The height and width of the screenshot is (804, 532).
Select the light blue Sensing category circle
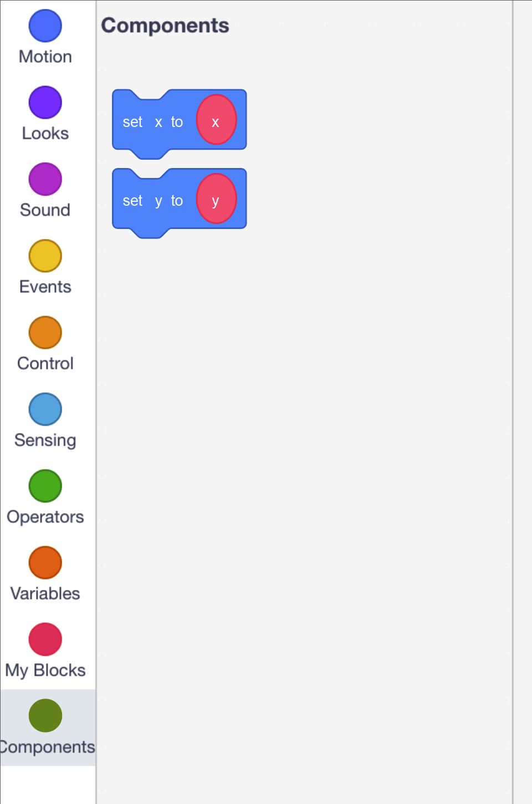pyautogui.click(x=45, y=409)
